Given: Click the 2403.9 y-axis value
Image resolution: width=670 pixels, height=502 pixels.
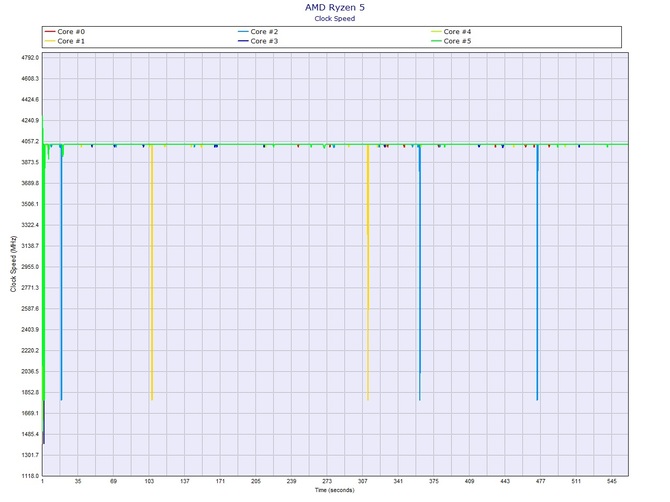Looking at the screenshot, I should click(30, 330).
